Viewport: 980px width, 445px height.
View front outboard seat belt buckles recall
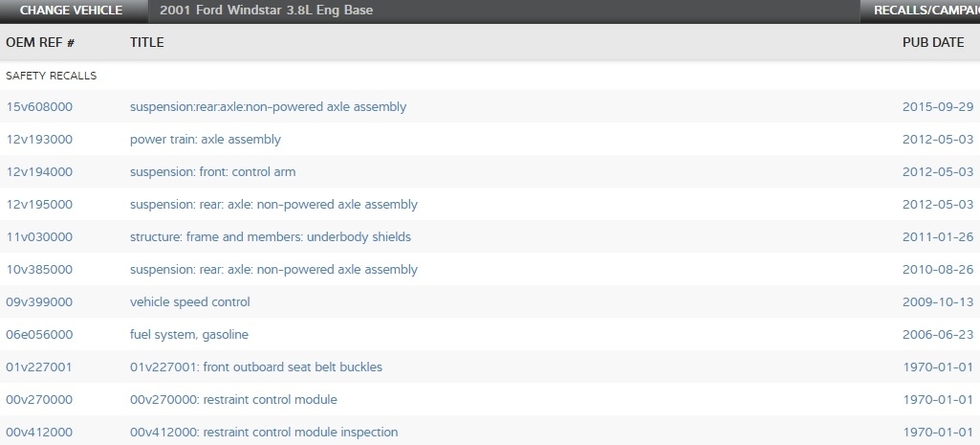256,367
